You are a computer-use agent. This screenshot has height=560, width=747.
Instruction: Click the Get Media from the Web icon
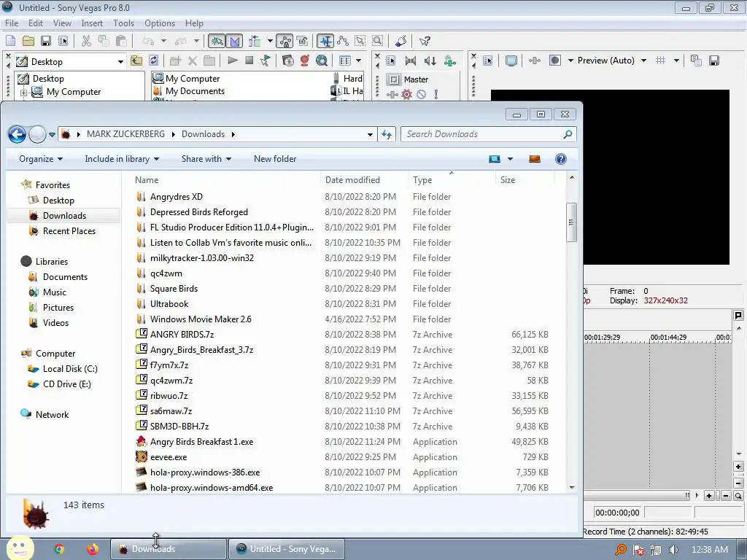322,61
